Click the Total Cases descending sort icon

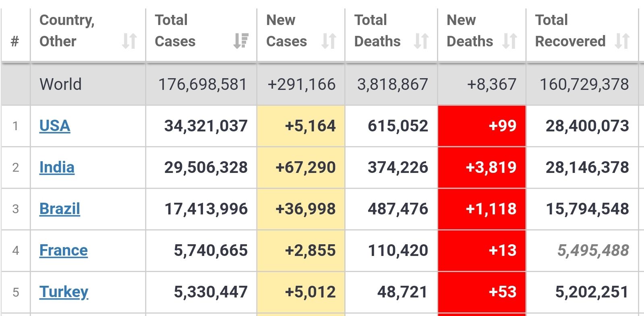click(241, 41)
